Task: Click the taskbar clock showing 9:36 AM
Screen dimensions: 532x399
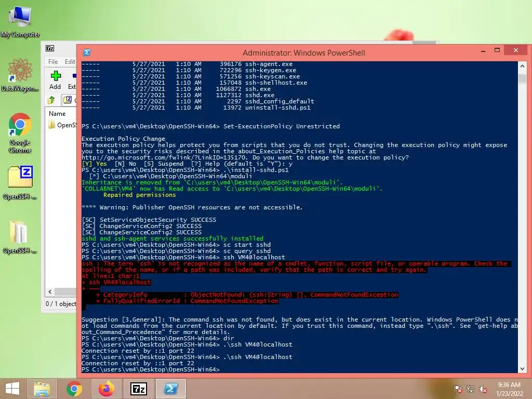Action: click(509, 389)
